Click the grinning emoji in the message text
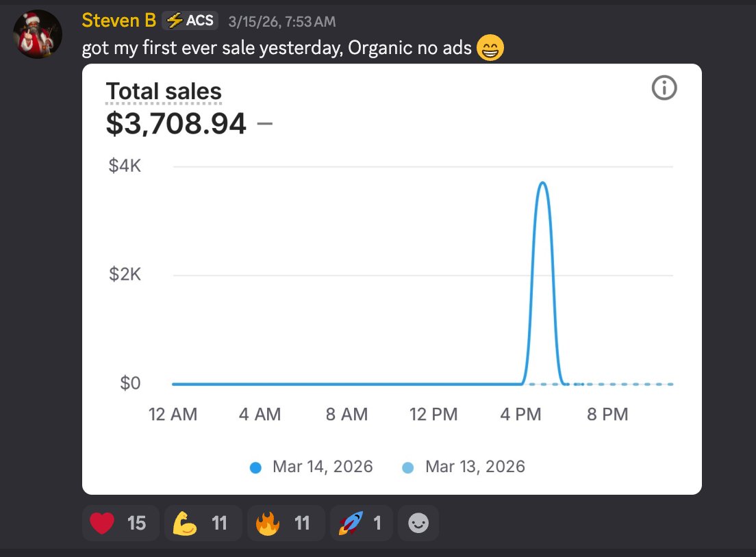756x557 pixels. 489,48
